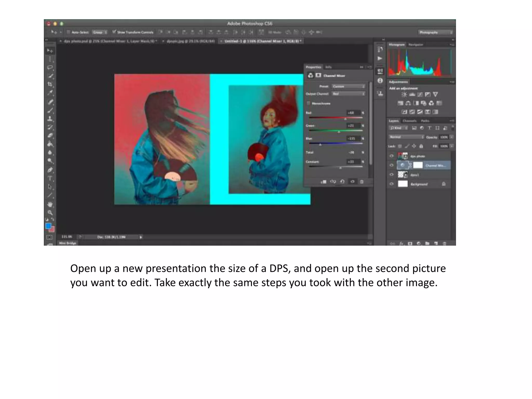Select the Eraser tool

pos(50,136)
